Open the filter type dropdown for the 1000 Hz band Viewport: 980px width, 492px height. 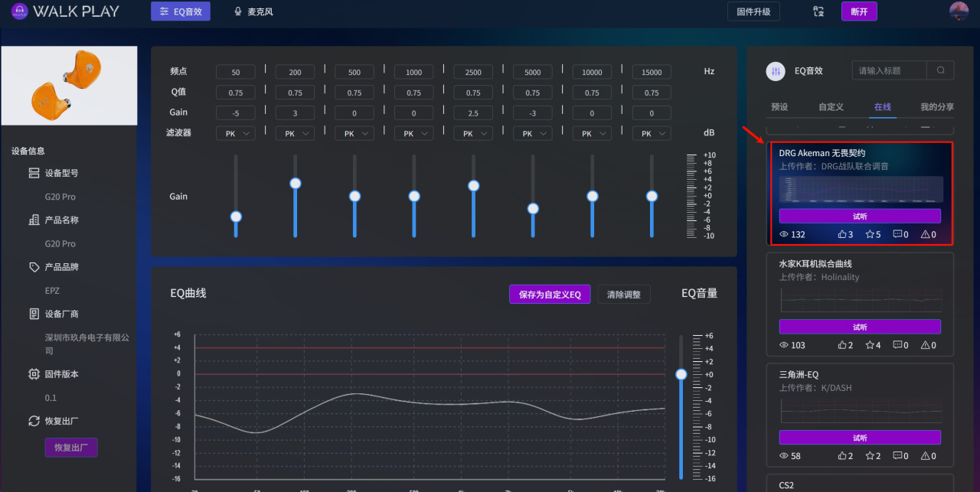coord(414,133)
